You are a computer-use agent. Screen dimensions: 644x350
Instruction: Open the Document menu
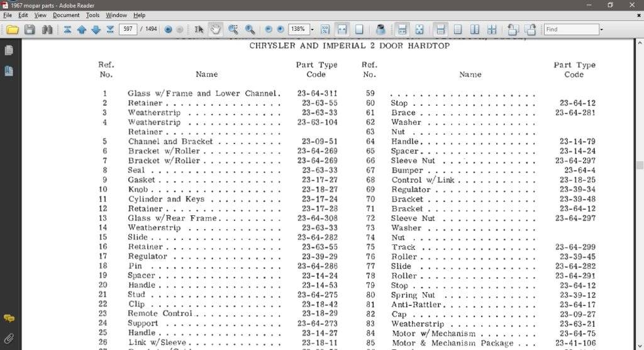(66, 15)
